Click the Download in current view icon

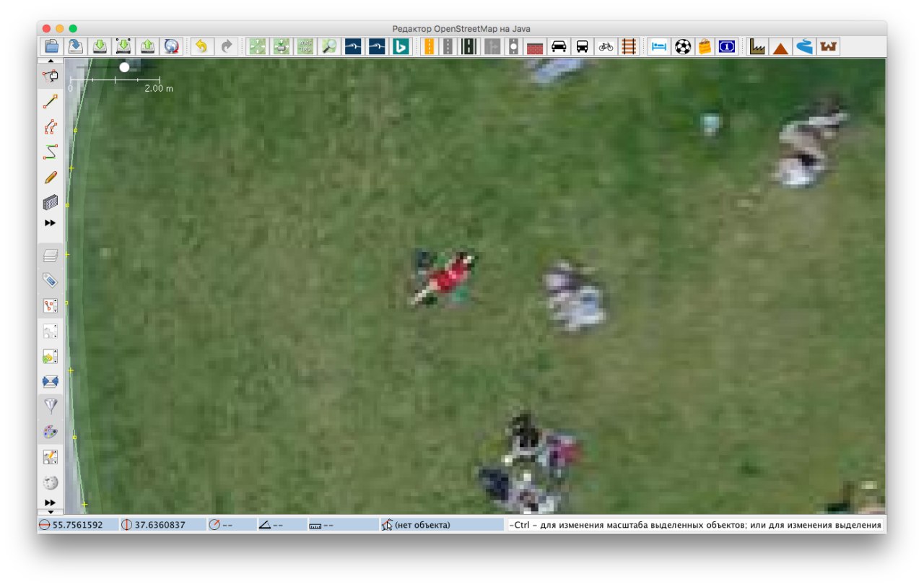(123, 46)
